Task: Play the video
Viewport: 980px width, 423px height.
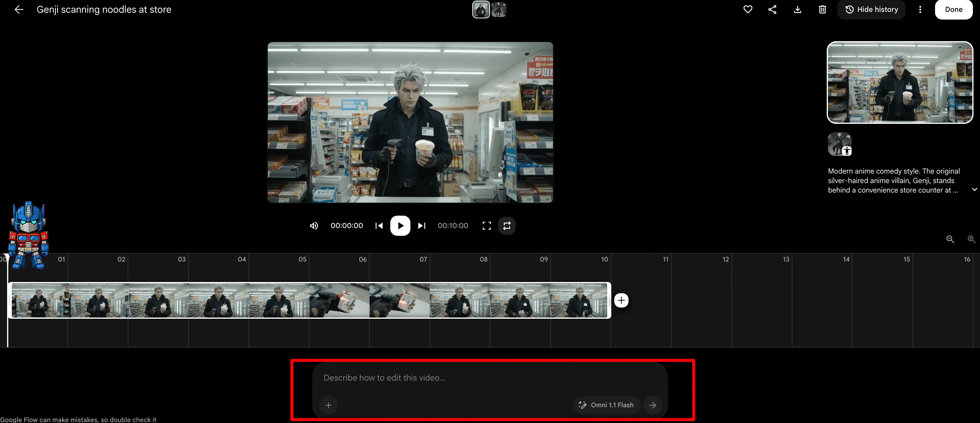Action: point(400,226)
